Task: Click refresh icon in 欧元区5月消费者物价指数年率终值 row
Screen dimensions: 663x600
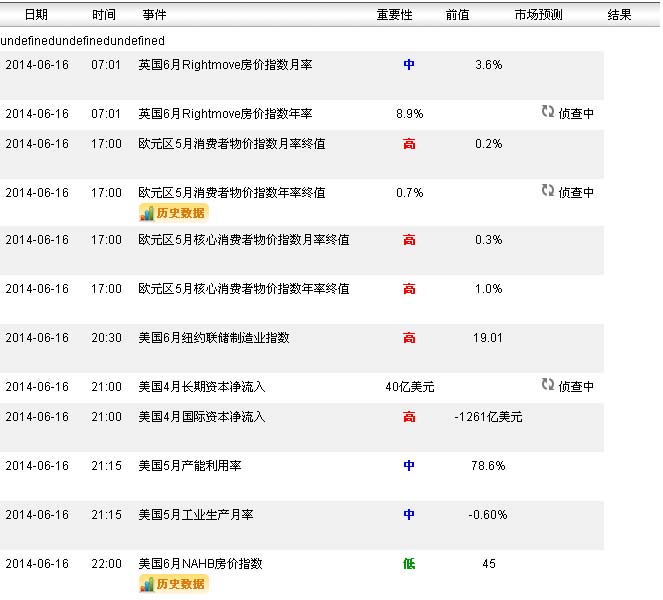Action: [x=548, y=190]
